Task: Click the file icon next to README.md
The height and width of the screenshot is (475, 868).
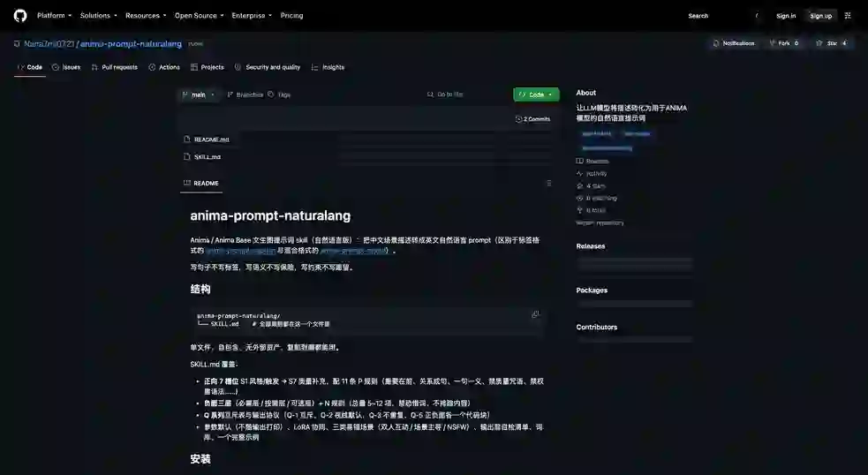Action: click(x=187, y=139)
